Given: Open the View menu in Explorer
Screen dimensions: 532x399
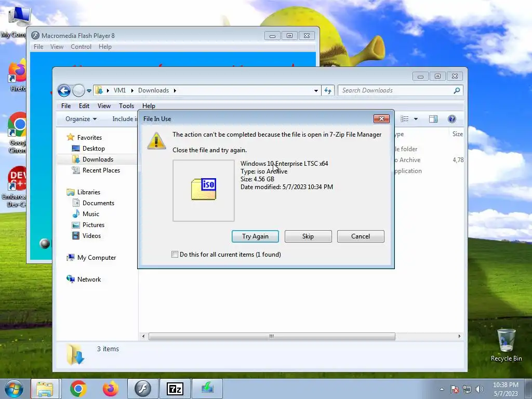Looking at the screenshot, I should coord(104,106).
